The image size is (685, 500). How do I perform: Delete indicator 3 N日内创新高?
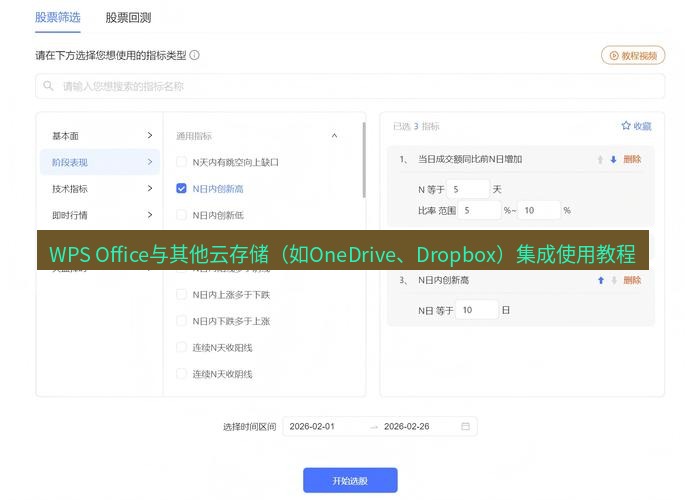tap(632, 280)
